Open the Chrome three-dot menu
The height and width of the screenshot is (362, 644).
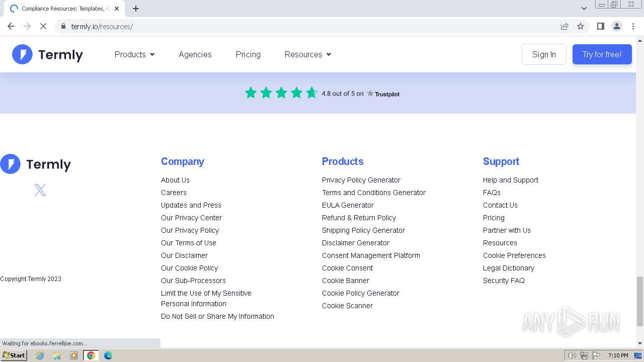[633, 26]
